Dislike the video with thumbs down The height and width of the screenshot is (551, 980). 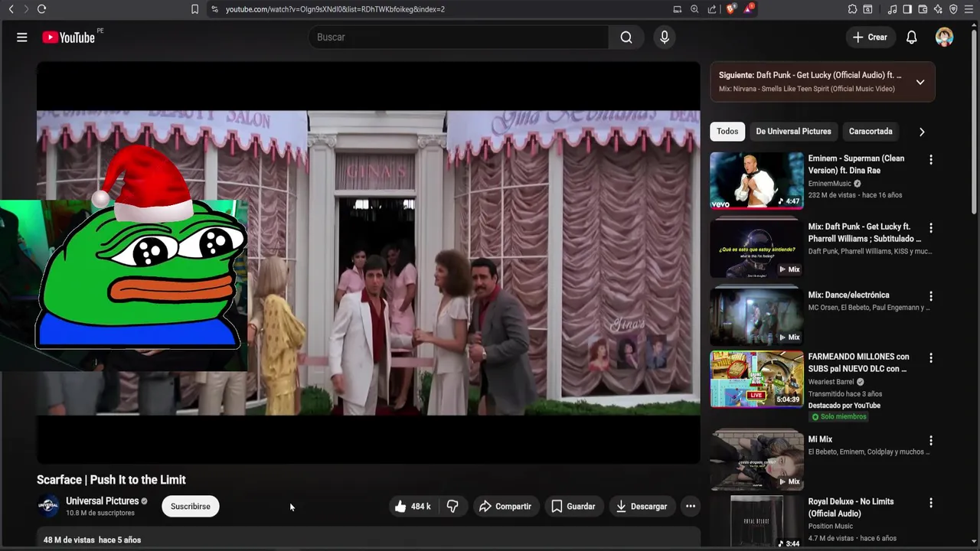452,507
